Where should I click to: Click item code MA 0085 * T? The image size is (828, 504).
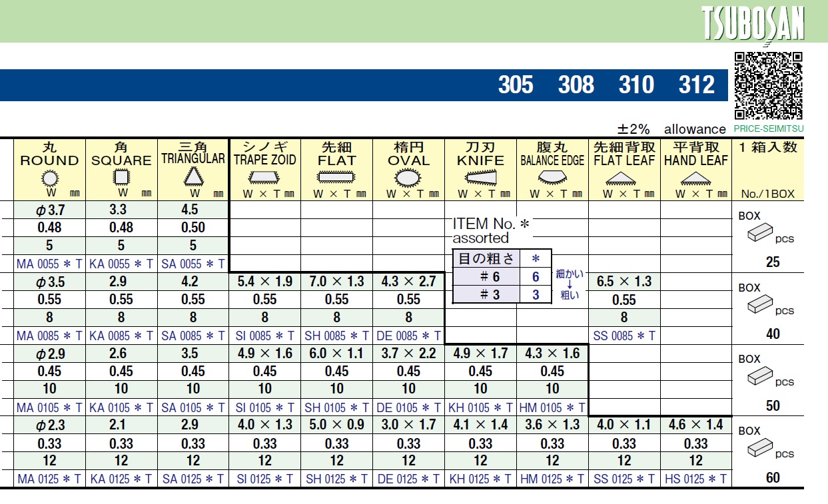[x=49, y=336]
